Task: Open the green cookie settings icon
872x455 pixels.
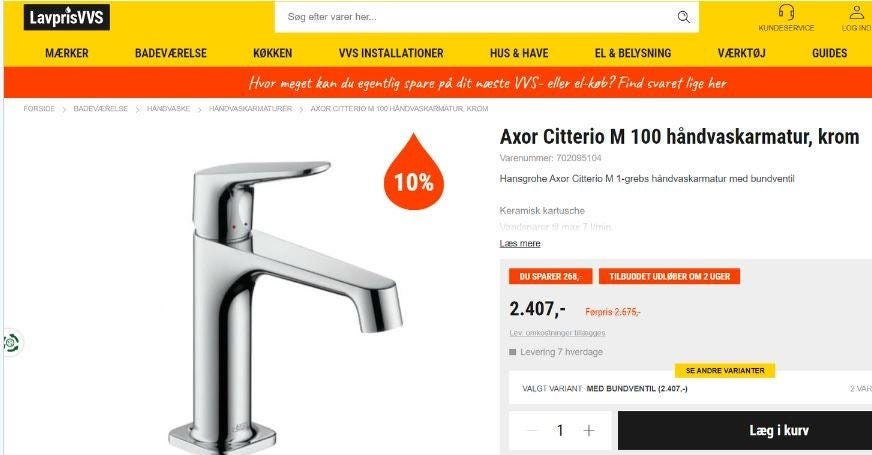Action: click(x=11, y=343)
